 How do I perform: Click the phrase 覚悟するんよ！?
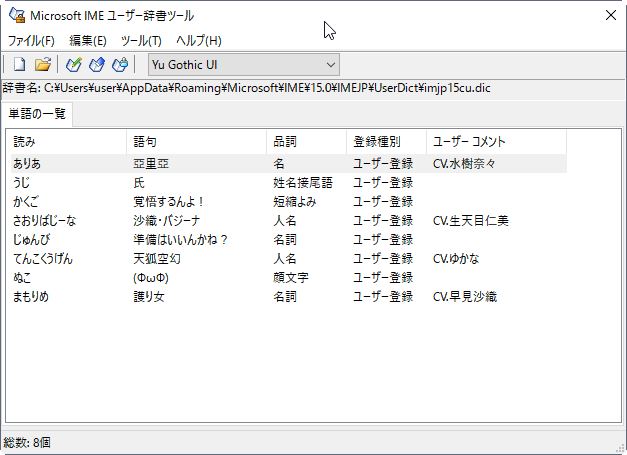[169, 202]
